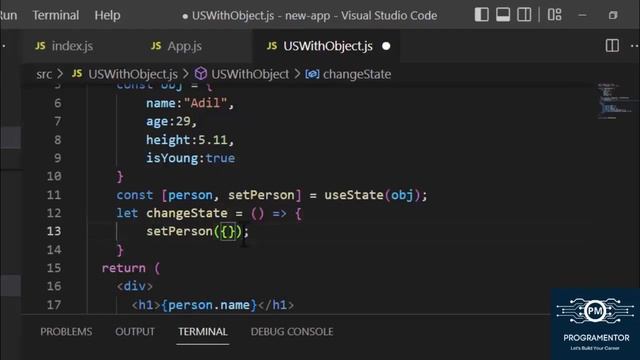The width and height of the screenshot is (640, 360).
Task: Click line number 6 in gutter
Action: (x=58, y=103)
